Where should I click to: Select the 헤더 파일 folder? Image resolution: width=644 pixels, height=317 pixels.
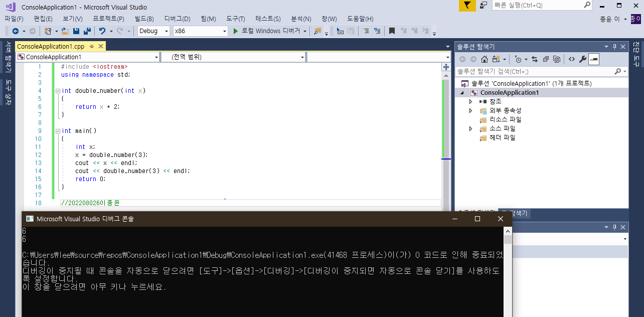coord(502,137)
